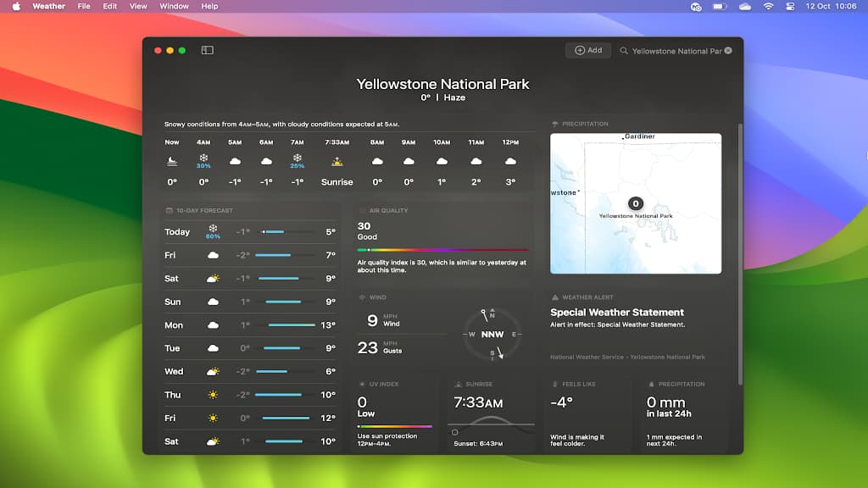The width and height of the screenshot is (868, 488).
Task: Click the sunrise icon at 7:33AM
Action: coord(337,163)
